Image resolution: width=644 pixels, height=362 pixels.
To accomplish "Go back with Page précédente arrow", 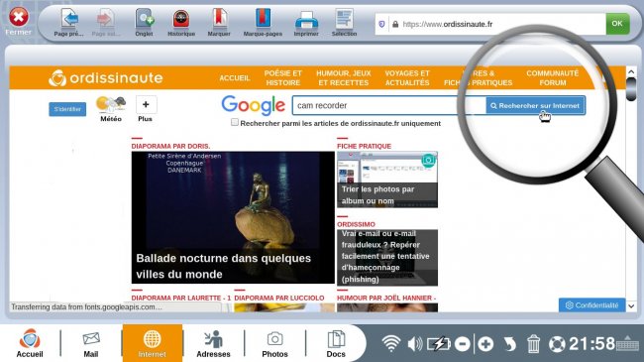I will (x=69, y=23).
